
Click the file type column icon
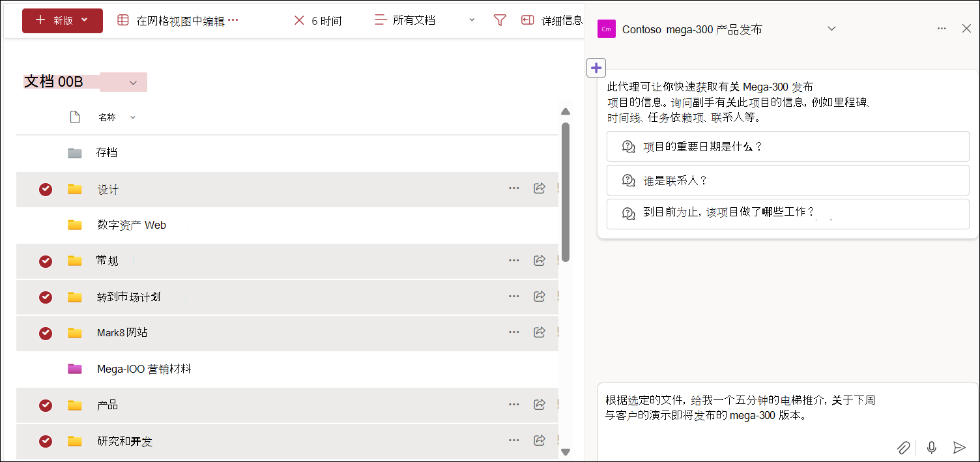pos(75,117)
